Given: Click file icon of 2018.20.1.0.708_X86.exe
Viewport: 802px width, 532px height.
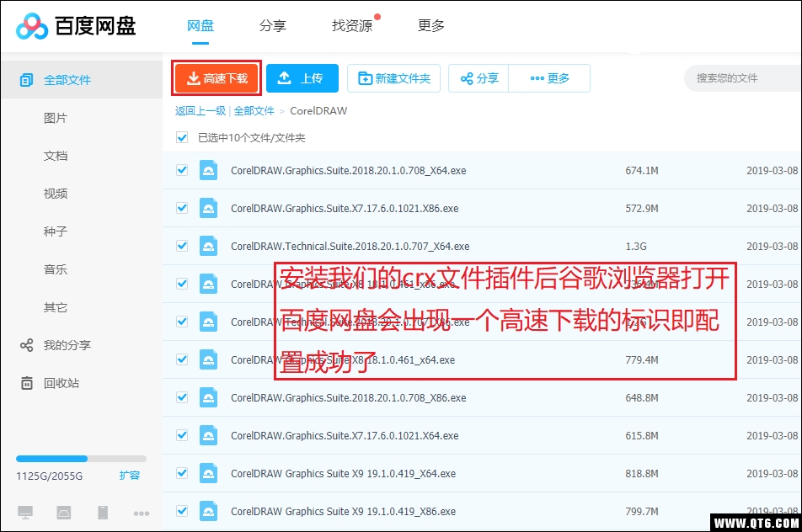Looking at the screenshot, I should 208,397.
